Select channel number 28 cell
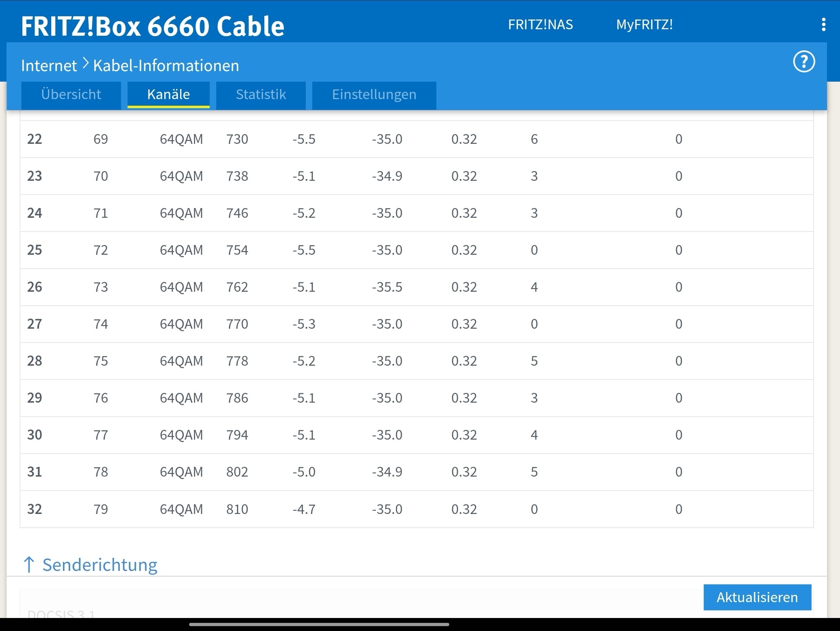 pos(35,361)
